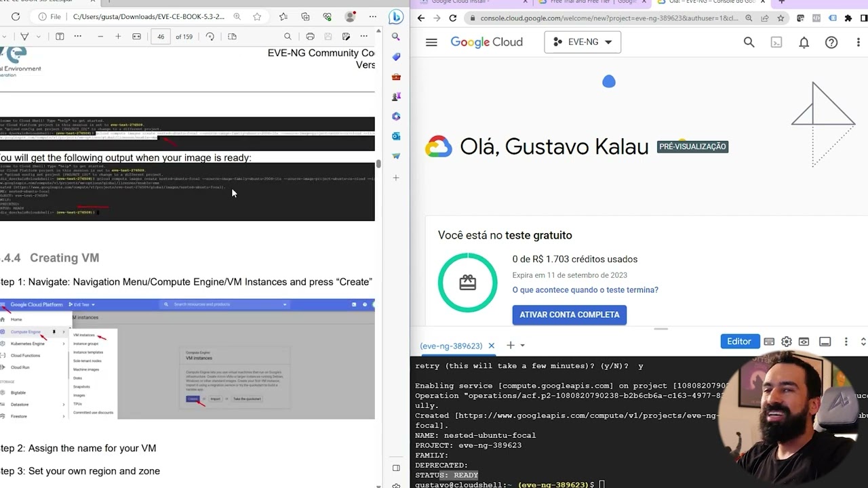This screenshot has width=868, height=488.
Task: Expand new session dropdown arrow in Cloud Shell
Action: pos(522,346)
